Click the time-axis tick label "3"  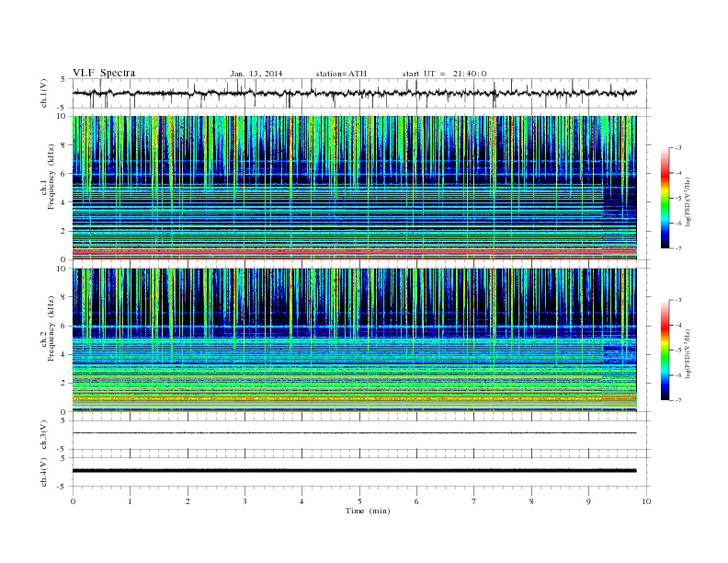coord(245,501)
